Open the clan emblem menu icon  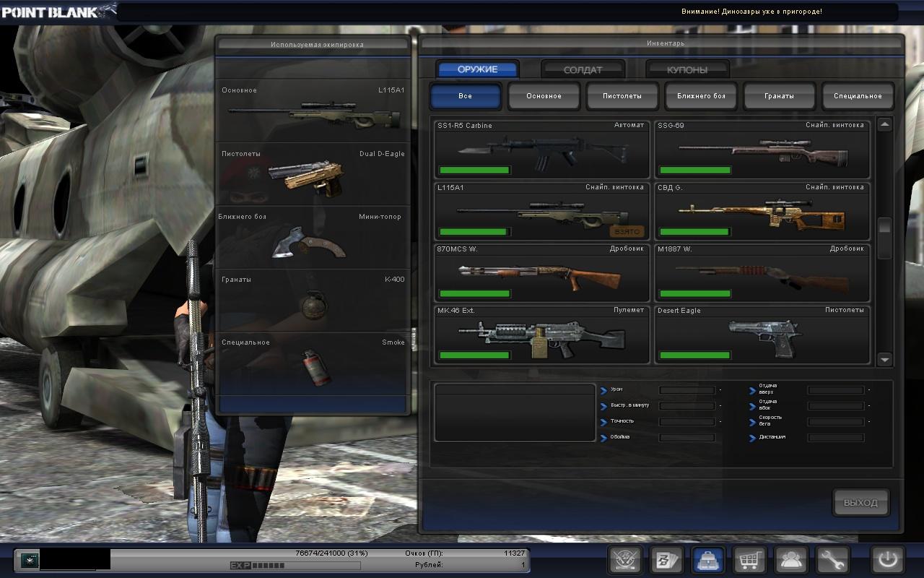click(x=625, y=560)
